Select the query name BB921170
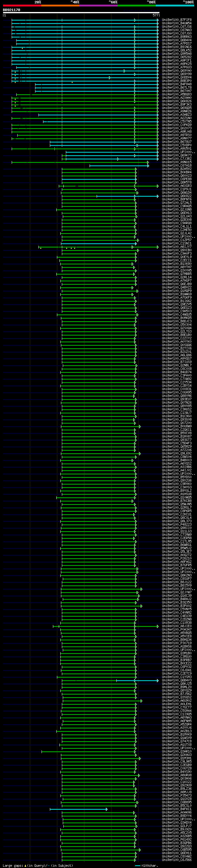This screenshot has height=868, width=197. [x=11, y=10]
